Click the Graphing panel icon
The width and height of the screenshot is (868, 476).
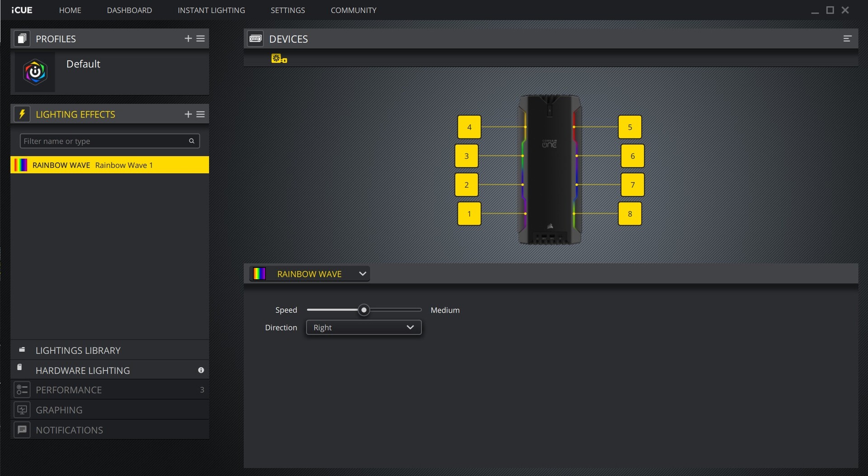click(x=22, y=410)
